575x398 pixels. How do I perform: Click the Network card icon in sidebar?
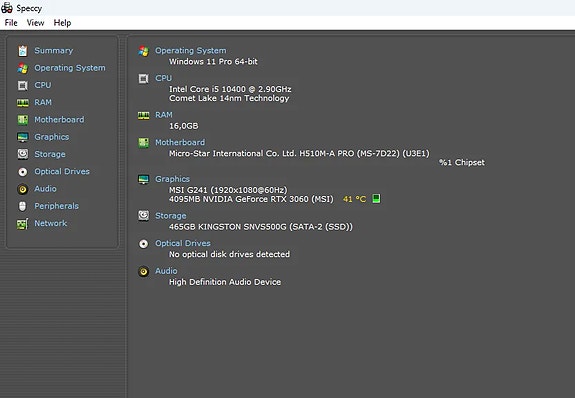23,223
